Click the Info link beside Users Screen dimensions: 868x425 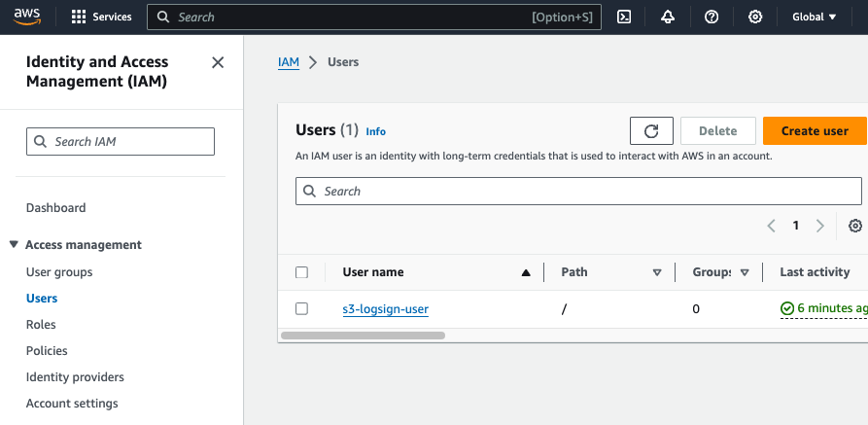[x=376, y=131]
